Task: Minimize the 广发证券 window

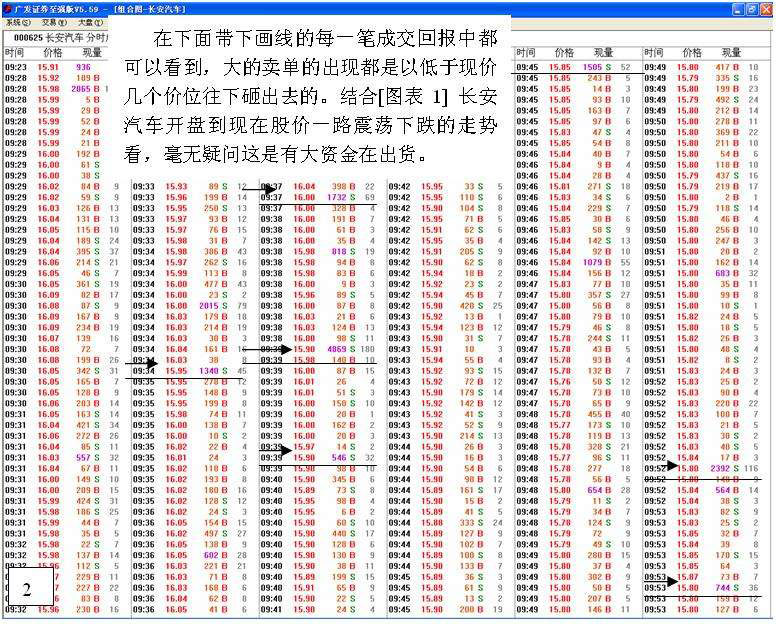Action: click(737, 9)
